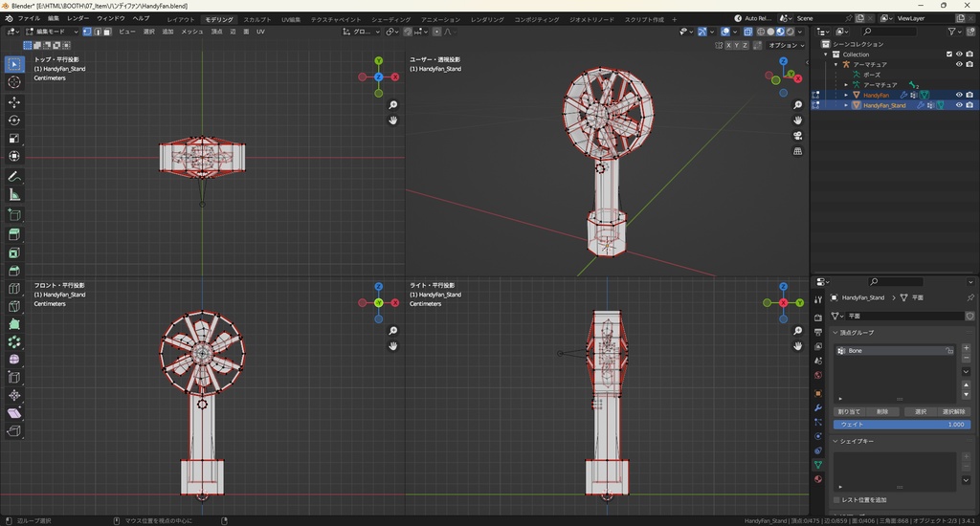Select the Move tool

pos(13,102)
